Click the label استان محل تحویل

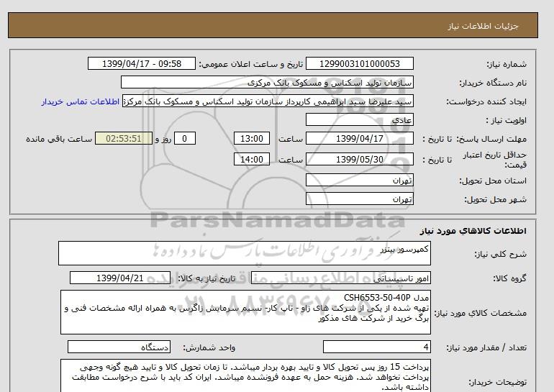tap(493, 181)
